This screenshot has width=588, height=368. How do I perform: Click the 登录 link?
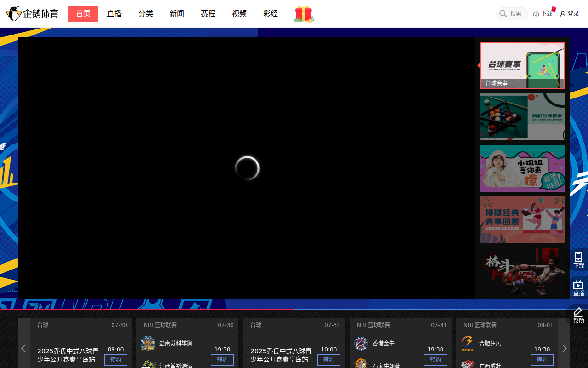click(x=573, y=14)
